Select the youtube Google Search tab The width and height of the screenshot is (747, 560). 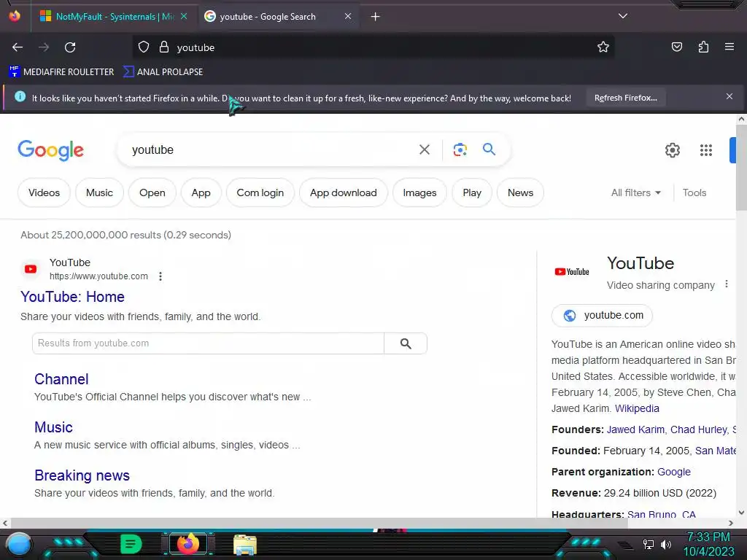click(x=268, y=17)
